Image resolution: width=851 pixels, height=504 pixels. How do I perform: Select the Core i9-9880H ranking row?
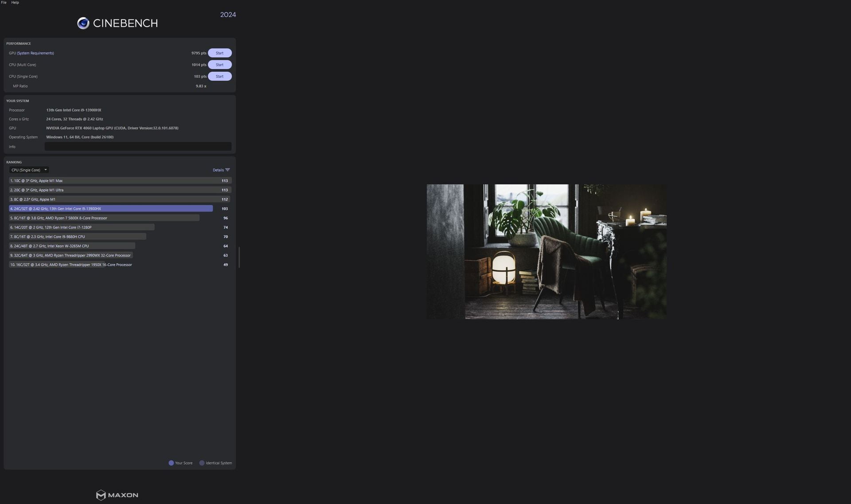click(120, 236)
